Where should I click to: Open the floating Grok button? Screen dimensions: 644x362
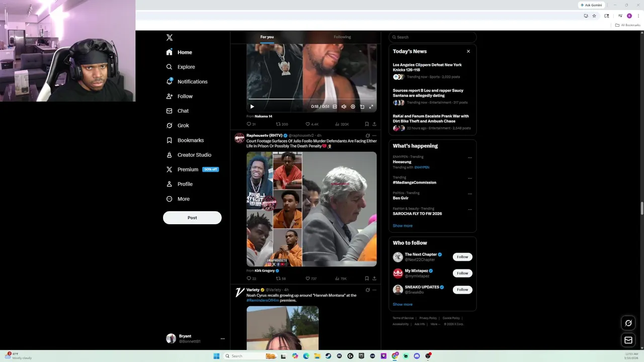[x=628, y=323]
